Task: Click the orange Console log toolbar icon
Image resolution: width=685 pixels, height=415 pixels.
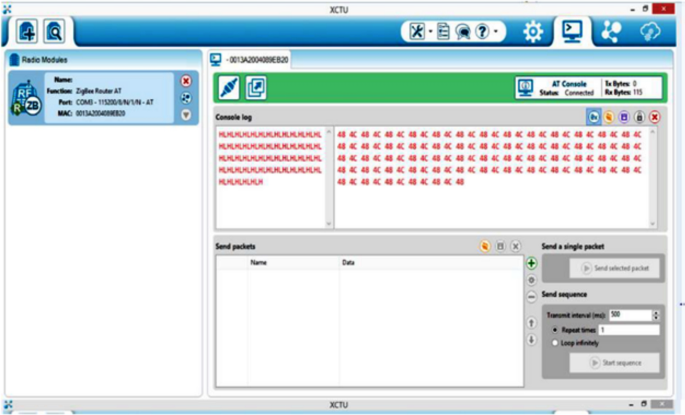Action: [609, 117]
